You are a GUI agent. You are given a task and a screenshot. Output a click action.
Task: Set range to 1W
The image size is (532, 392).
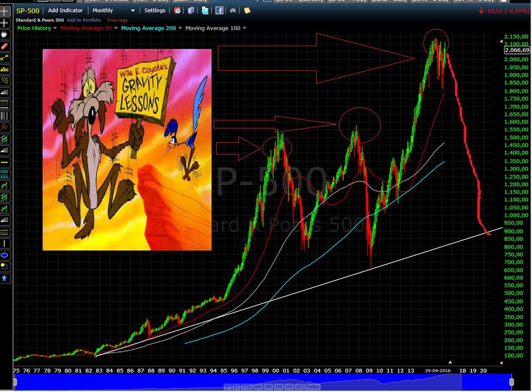click(289, 387)
